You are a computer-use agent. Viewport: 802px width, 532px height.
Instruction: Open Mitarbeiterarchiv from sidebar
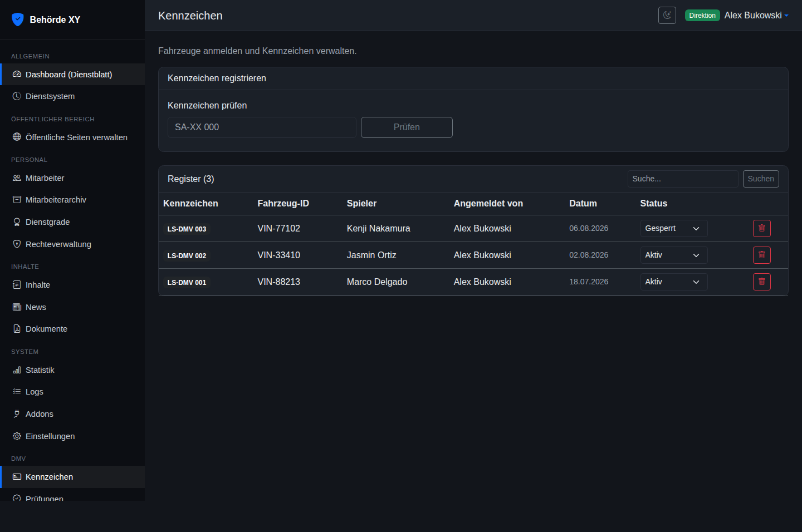(x=72, y=200)
